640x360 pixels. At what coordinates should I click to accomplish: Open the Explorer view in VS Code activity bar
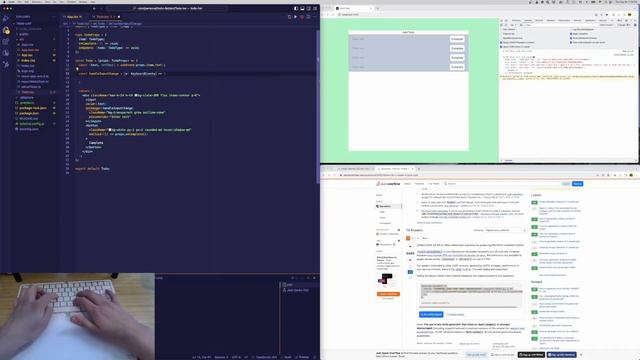pyautogui.click(x=6, y=18)
